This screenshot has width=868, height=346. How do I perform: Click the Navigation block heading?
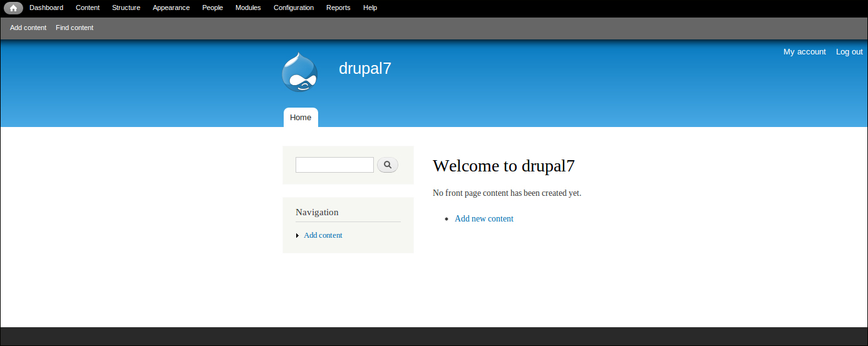tap(317, 212)
